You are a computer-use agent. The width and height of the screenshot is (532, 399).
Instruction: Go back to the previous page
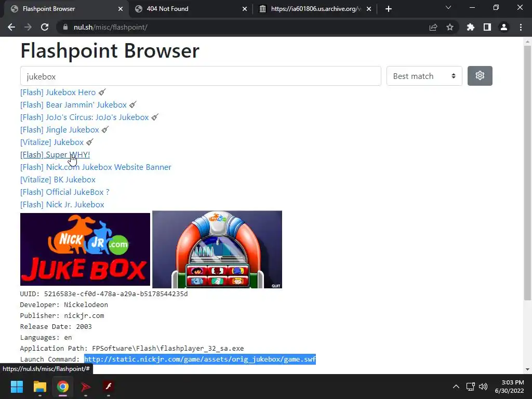point(11,27)
